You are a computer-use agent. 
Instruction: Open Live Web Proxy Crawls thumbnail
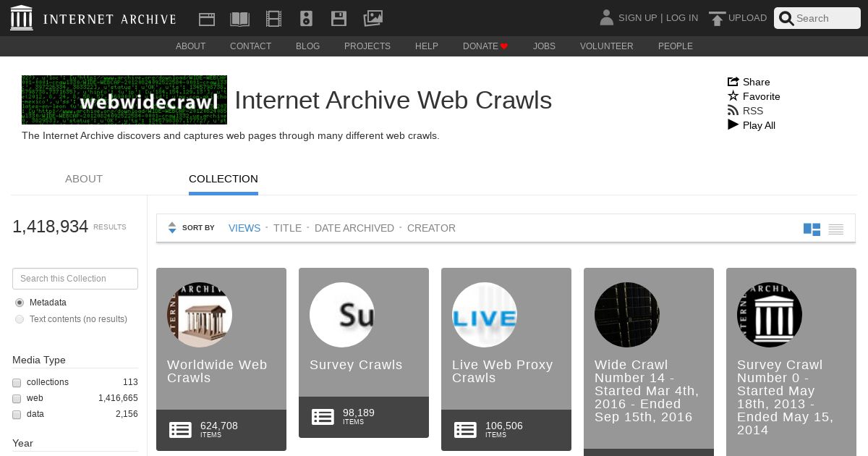485,315
